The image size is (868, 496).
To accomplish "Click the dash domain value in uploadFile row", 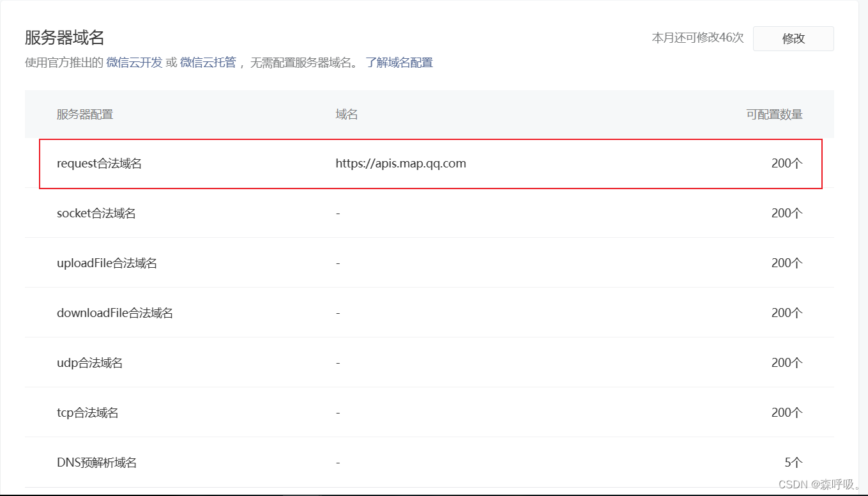I will pyautogui.click(x=338, y=263).
